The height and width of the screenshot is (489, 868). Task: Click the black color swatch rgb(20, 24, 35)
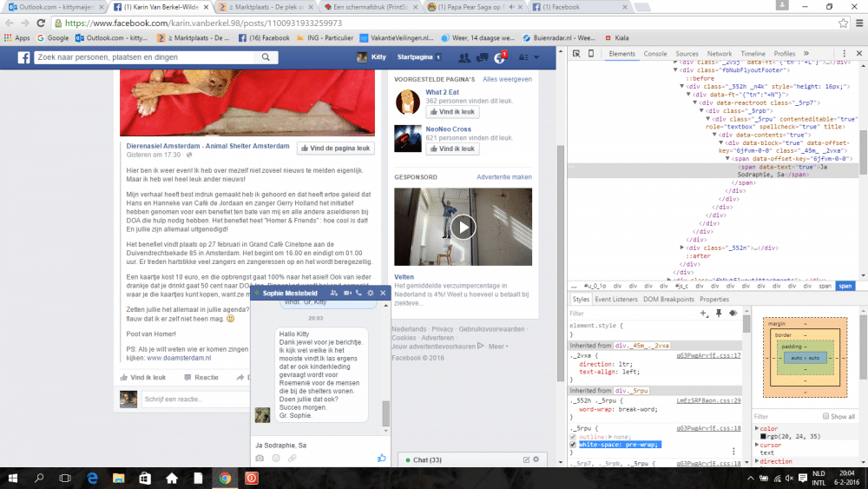coord(763,437)
